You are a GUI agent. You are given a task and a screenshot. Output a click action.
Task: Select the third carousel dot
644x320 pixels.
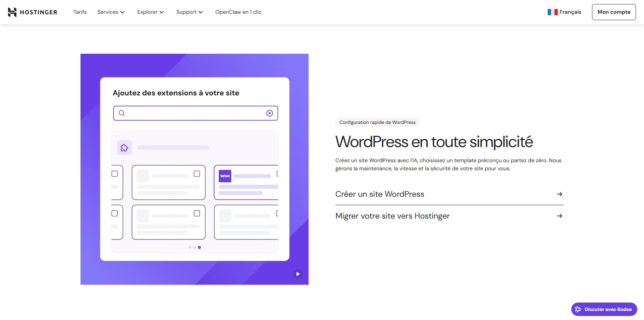click(199, 247)
